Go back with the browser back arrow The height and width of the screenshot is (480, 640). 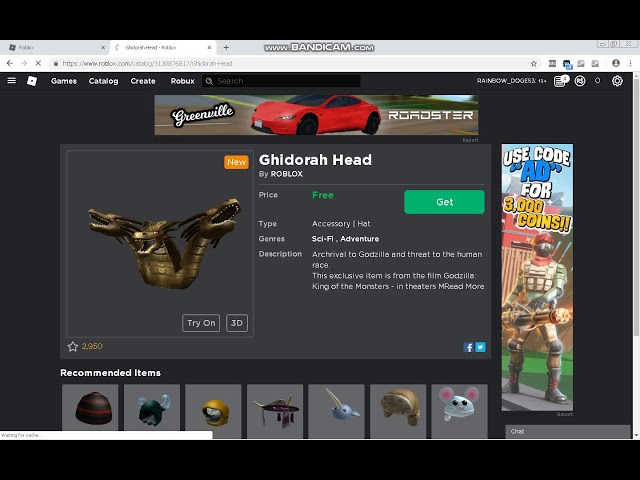10,63
